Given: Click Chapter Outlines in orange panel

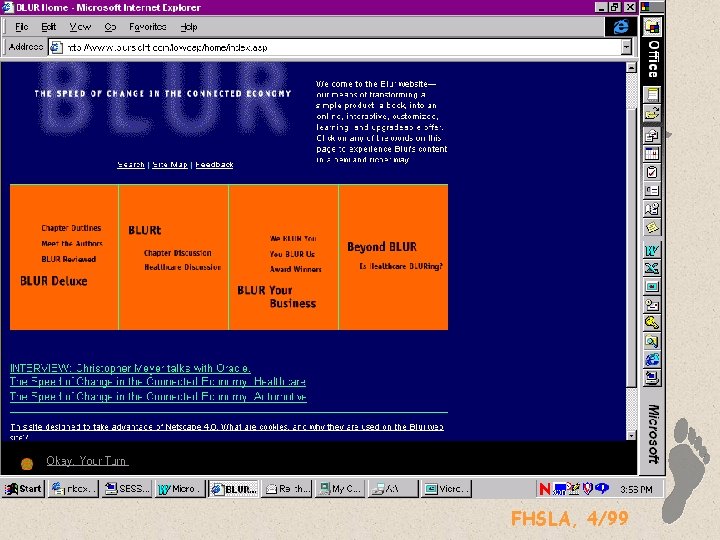Looking at the screenshot, I should [x=71, y=228].
